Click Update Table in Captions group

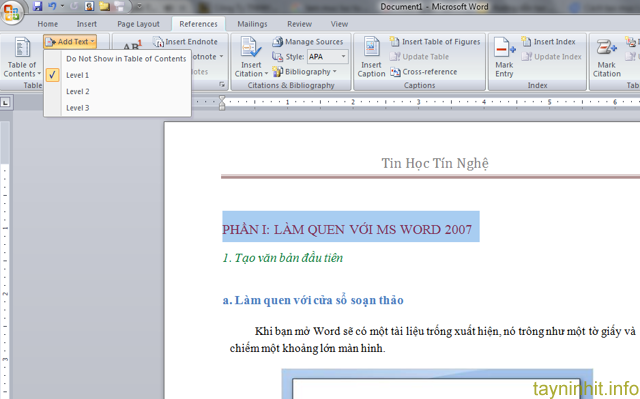coord(419,57)
